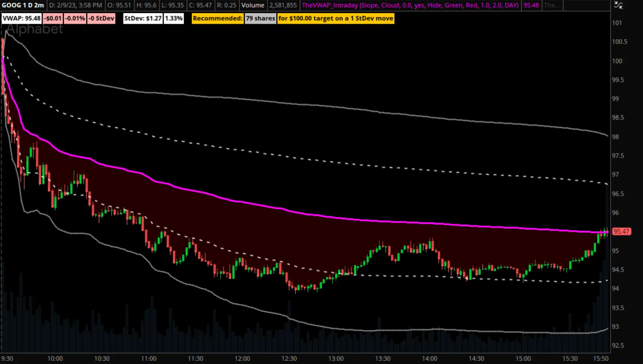Click the -0 StDev chart label
The image size is (643, 364).
point(101,18)
